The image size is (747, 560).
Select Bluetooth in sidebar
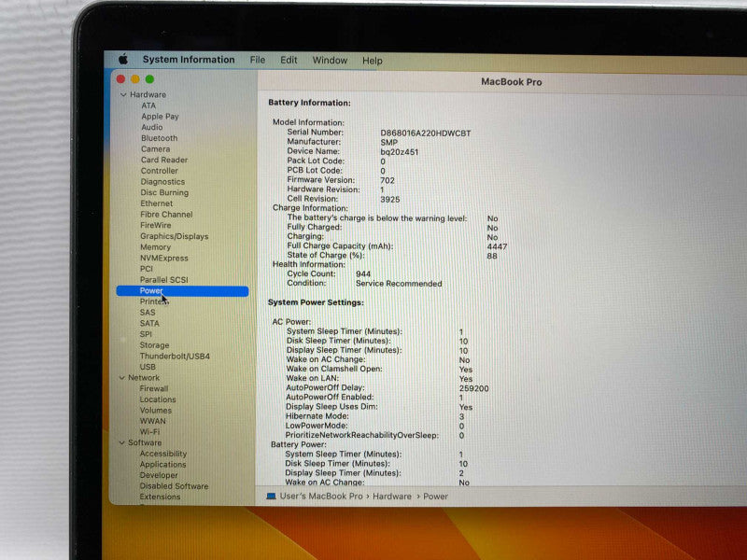click(159, 138)
